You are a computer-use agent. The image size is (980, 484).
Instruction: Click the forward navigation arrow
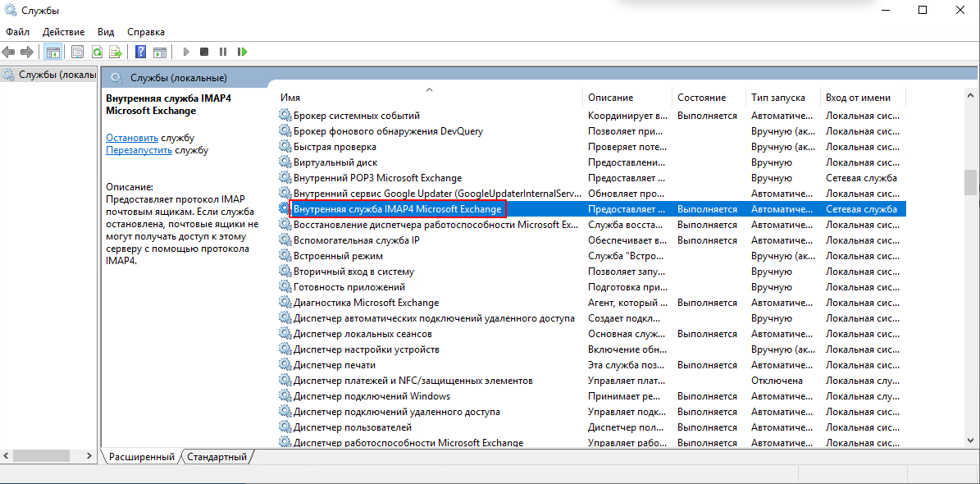pyautogui.click(x=26, y=51)
